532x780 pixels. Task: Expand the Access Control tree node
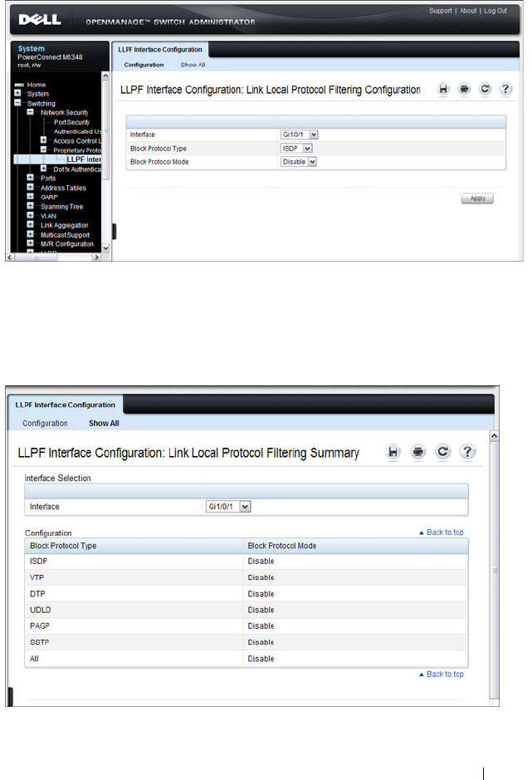click(43, 140)
